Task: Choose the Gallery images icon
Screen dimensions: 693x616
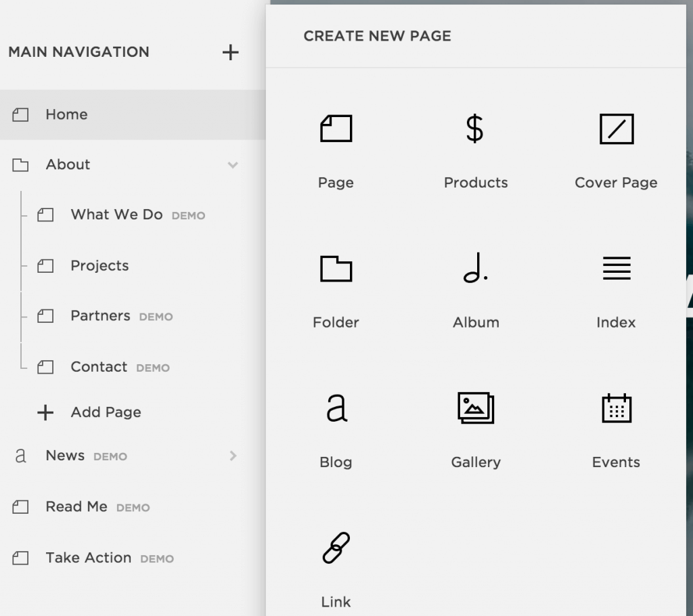Action: click(x=476, y=408)
